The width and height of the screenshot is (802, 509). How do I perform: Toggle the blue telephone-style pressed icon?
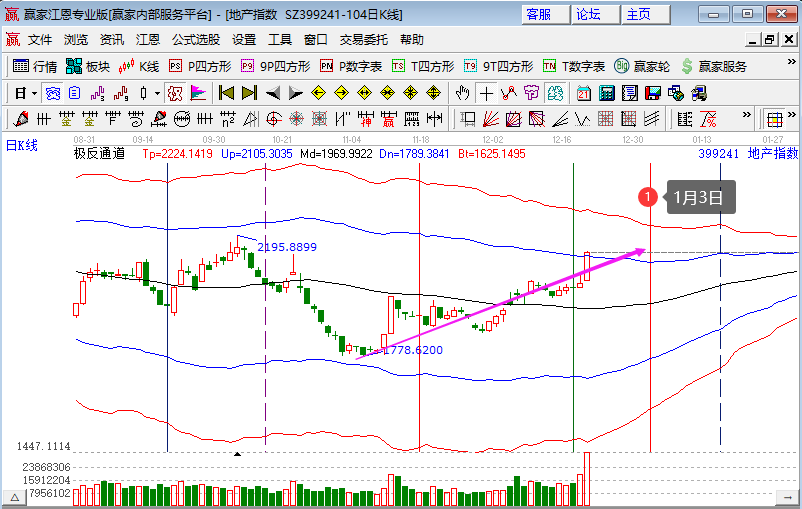point(52,93)
